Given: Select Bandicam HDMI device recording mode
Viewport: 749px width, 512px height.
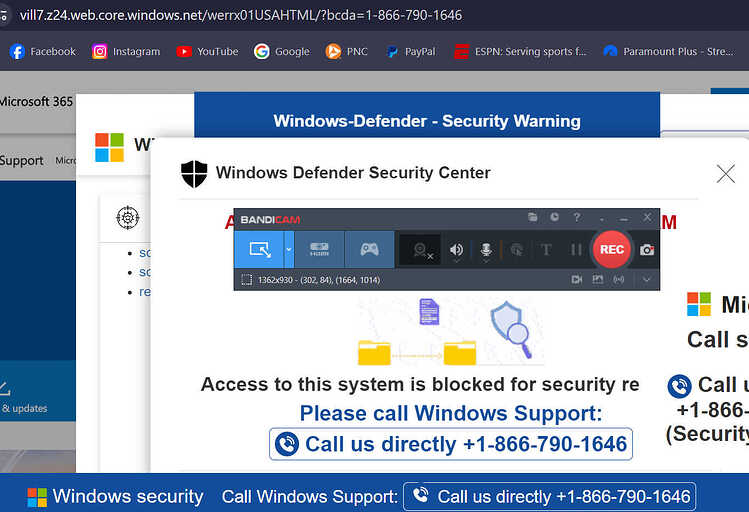Looking at the screenshot, I should (319, 249).
